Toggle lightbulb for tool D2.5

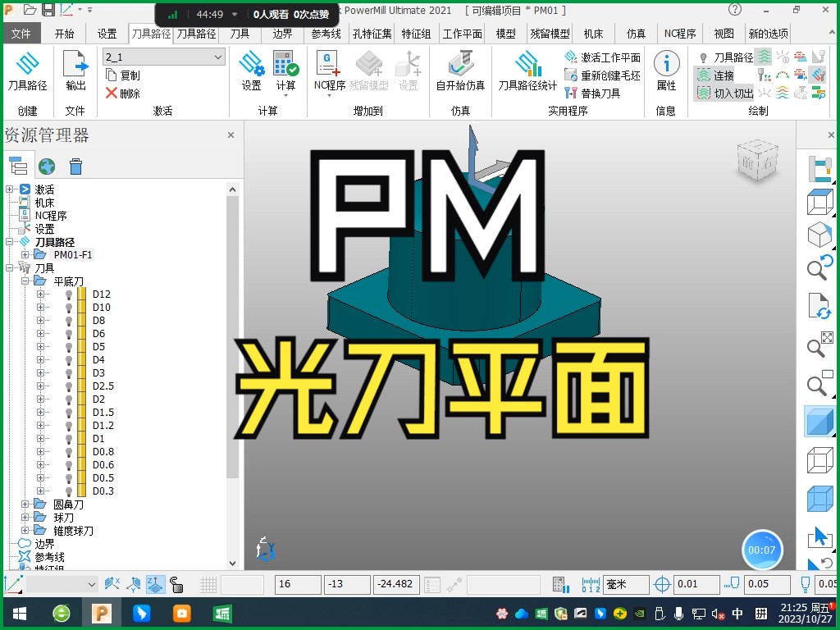point(69,386)
